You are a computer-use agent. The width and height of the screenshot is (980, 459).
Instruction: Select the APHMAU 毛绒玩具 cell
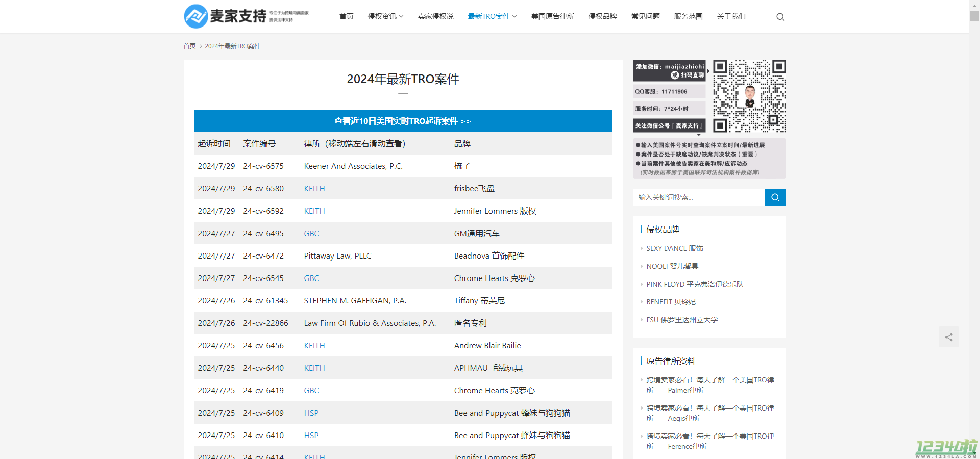(x=488, y=368)
